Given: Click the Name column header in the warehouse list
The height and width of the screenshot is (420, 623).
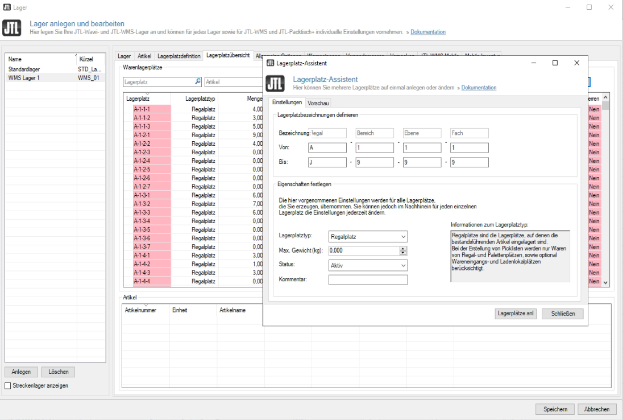Looking at the screenshot, I should tap(41, 59).
